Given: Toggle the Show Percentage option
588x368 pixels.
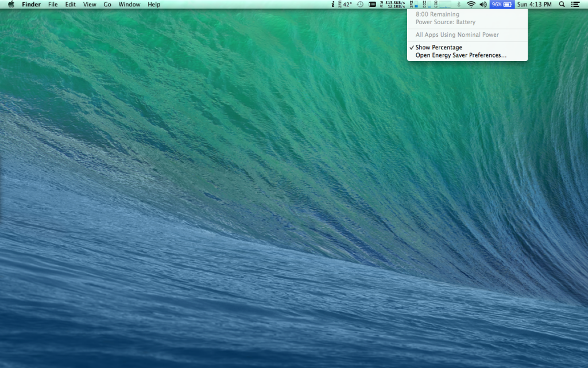Looking at the screenshot, I should [x=467, y=47].
